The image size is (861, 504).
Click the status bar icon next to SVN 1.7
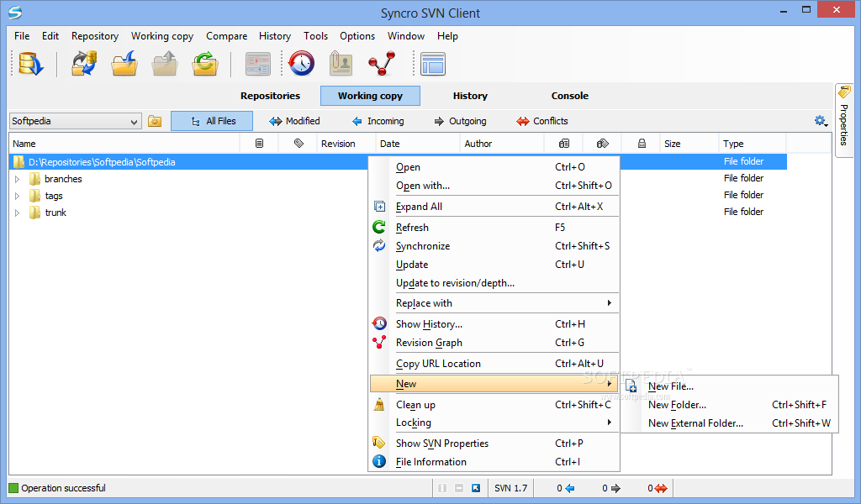coord(476,487)
